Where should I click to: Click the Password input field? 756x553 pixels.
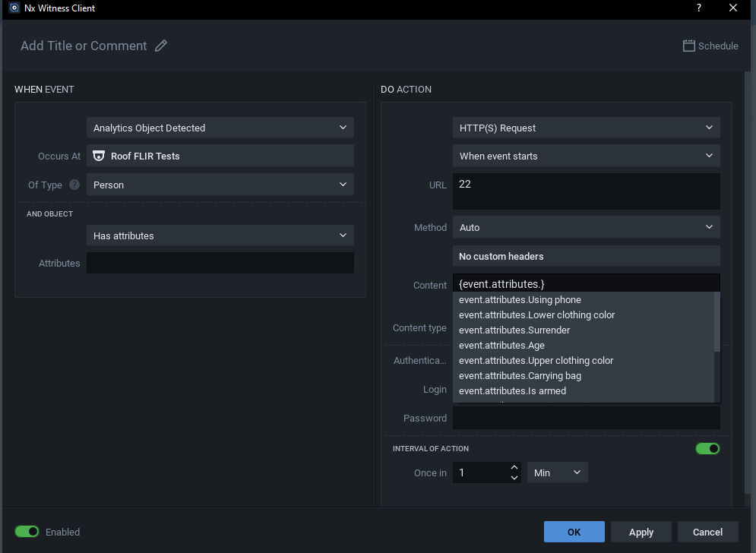[587, 418]
